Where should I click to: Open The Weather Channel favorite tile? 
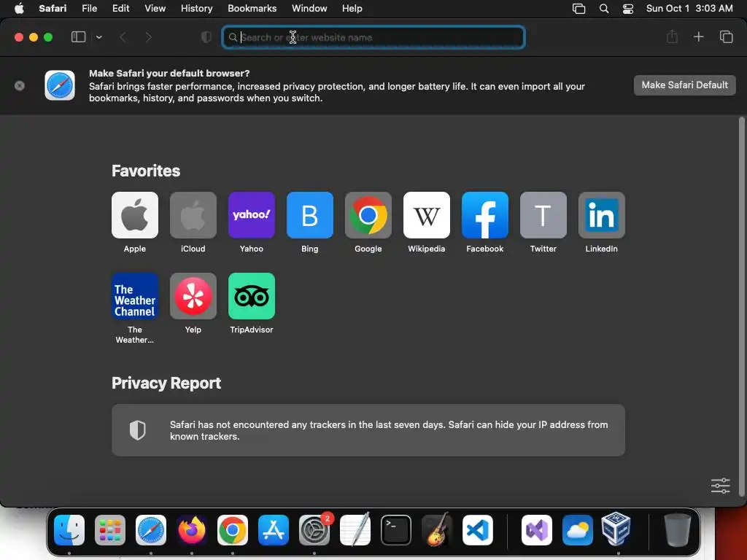135,296
